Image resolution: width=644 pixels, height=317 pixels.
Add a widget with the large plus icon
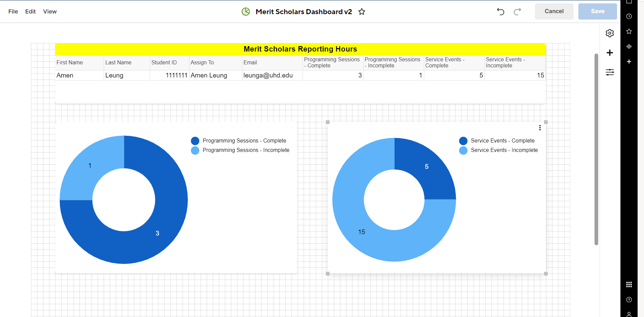point(610,53)
